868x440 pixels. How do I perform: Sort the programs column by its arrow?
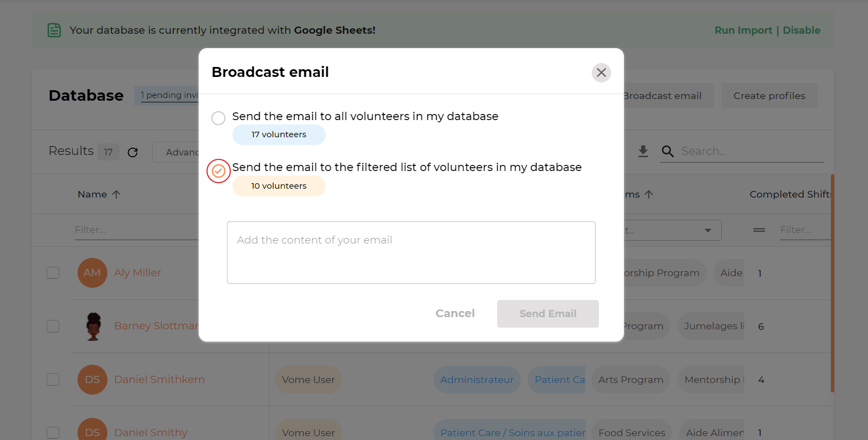649,194
